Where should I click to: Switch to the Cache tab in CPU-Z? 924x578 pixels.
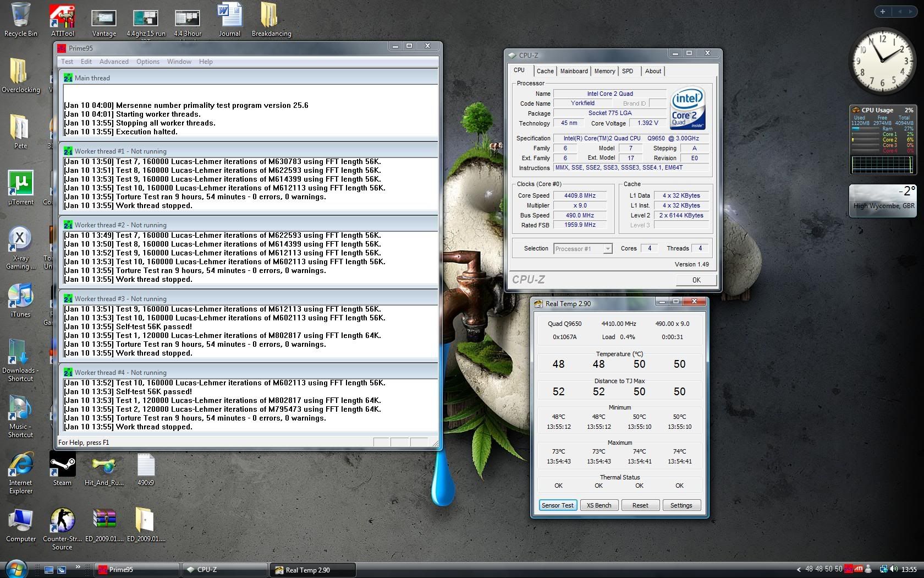coord(545,71)
